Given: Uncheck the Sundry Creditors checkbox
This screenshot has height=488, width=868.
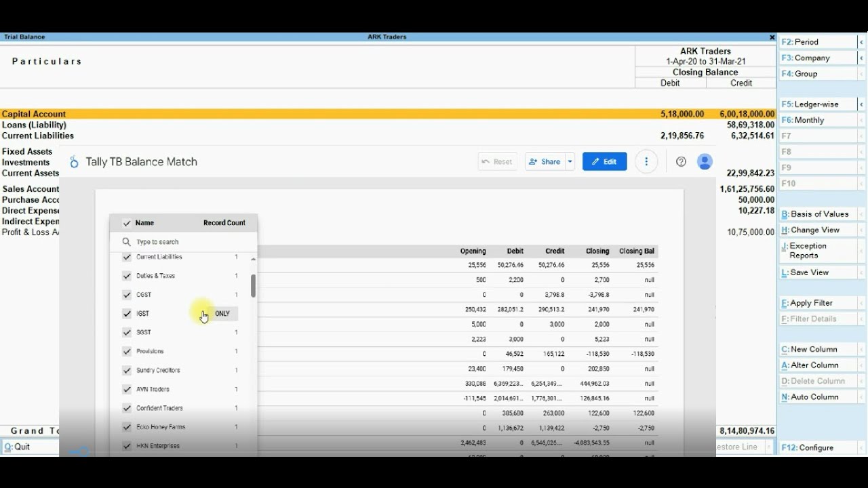Looking at the screenshot, I should [x=127, y=371].
